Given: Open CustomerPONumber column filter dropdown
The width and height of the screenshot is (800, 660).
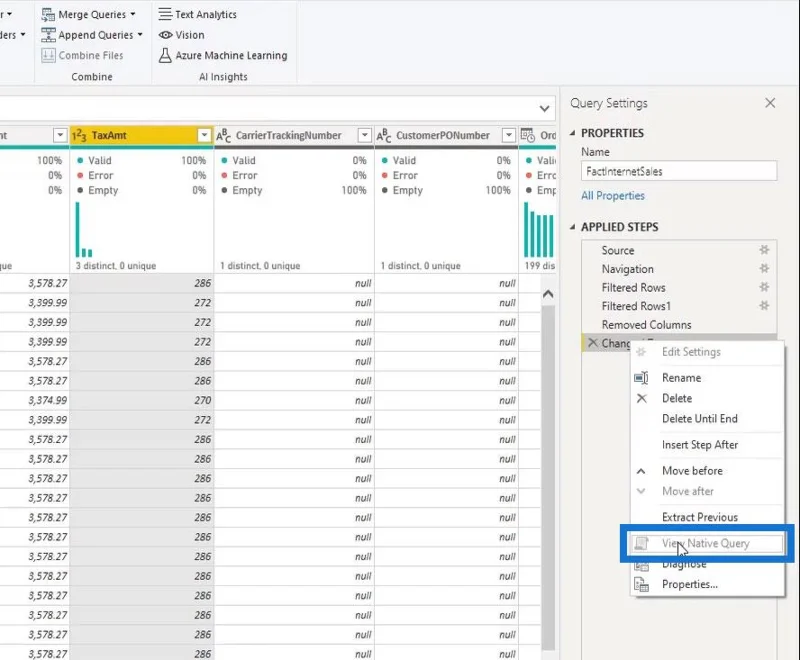Looking at the screenshot, I should (x=509, y=135).
